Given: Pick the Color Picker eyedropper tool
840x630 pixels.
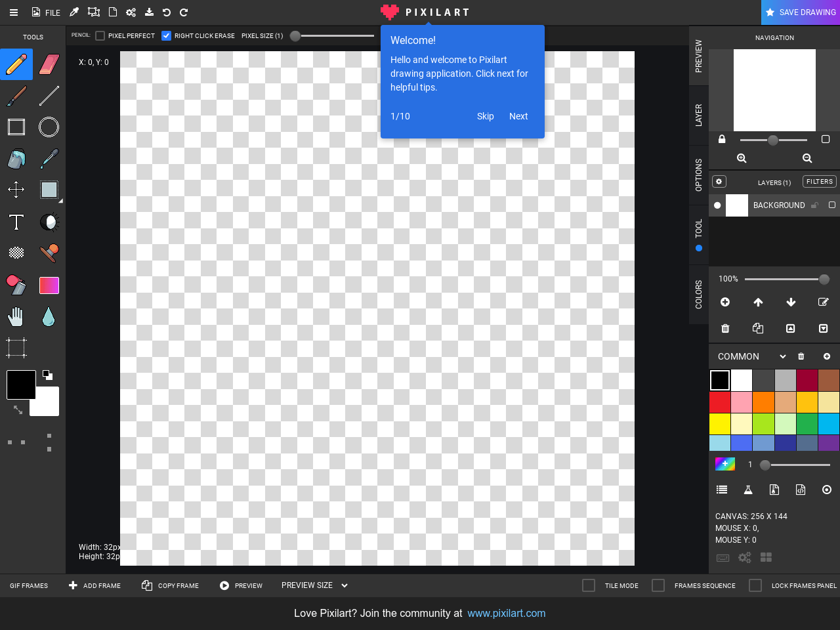Looking at the screenshot, I should 49,159.
